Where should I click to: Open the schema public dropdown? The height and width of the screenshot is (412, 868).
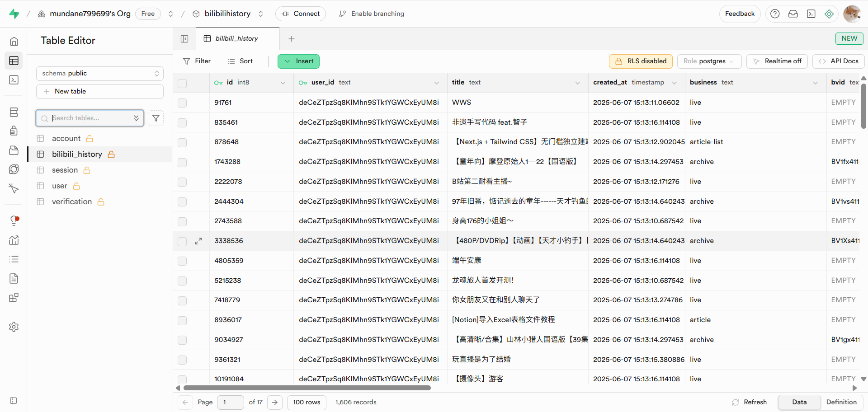(99, 73)
